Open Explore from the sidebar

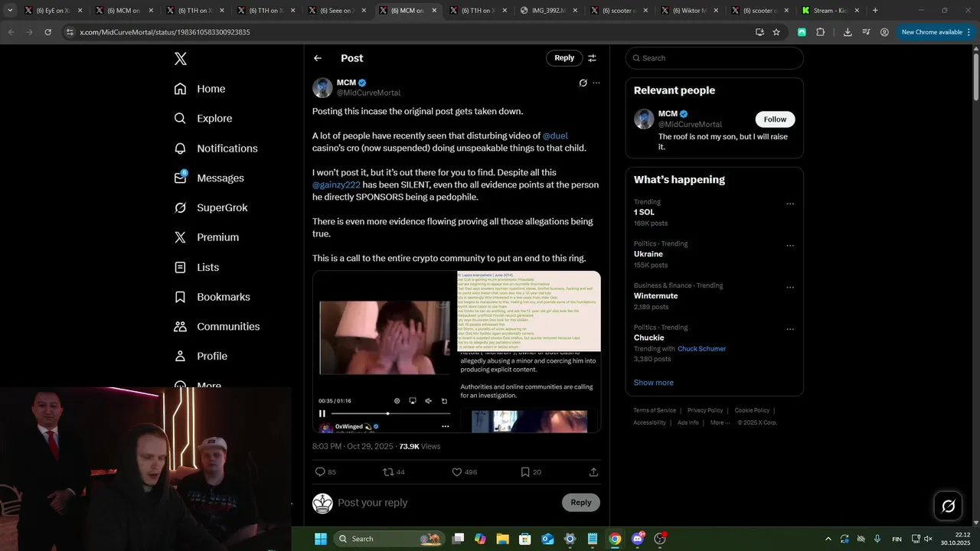click(203, 119)
